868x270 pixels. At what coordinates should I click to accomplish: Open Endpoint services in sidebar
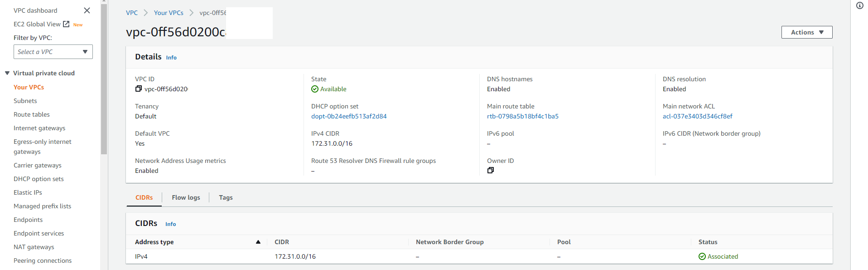[x=39, y=233]
